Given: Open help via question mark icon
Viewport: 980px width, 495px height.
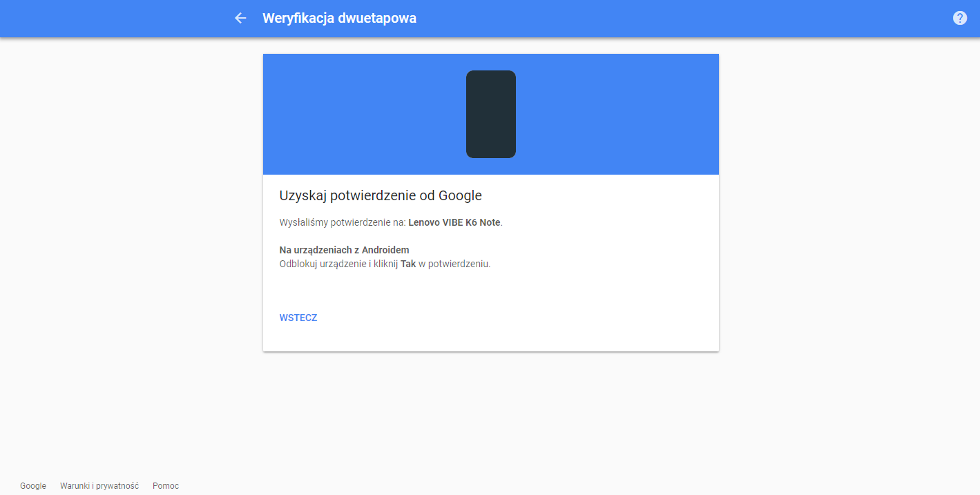Looking at the screenshot, I should 960,18.
